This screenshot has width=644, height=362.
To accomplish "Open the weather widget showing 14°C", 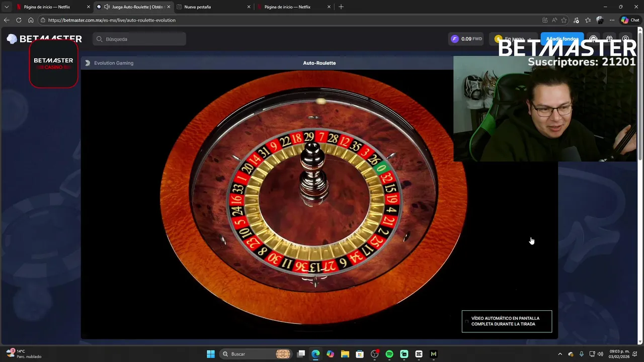I will [x=24, y=354].
